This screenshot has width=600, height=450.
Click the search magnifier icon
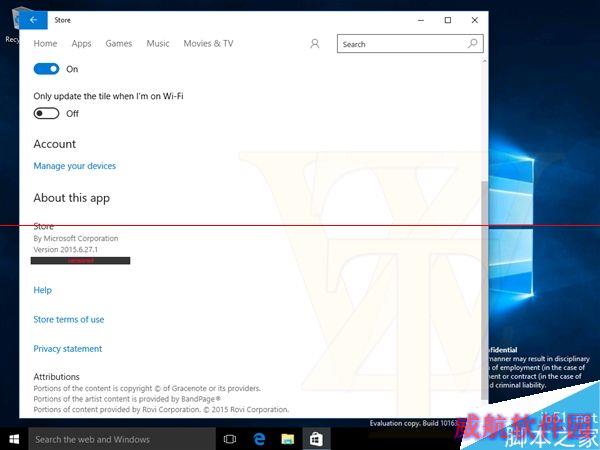click(473, 44)
